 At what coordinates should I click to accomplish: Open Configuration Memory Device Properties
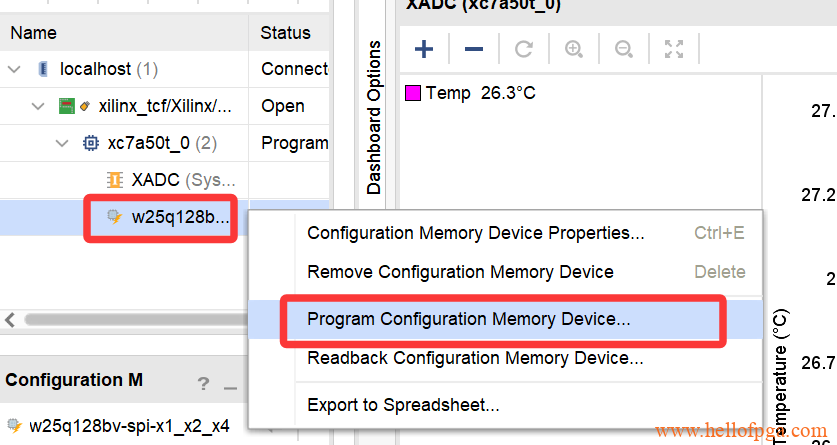pos(475,233)
